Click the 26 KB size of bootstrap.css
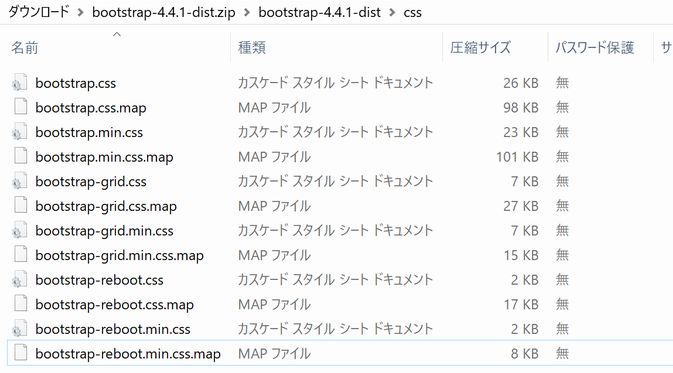The width and height of the screenshot is (673, 373). click(x=521, y=83)
